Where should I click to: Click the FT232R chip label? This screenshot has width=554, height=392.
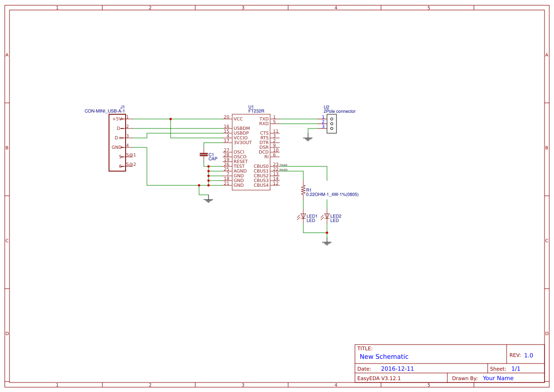coord(256,111)
